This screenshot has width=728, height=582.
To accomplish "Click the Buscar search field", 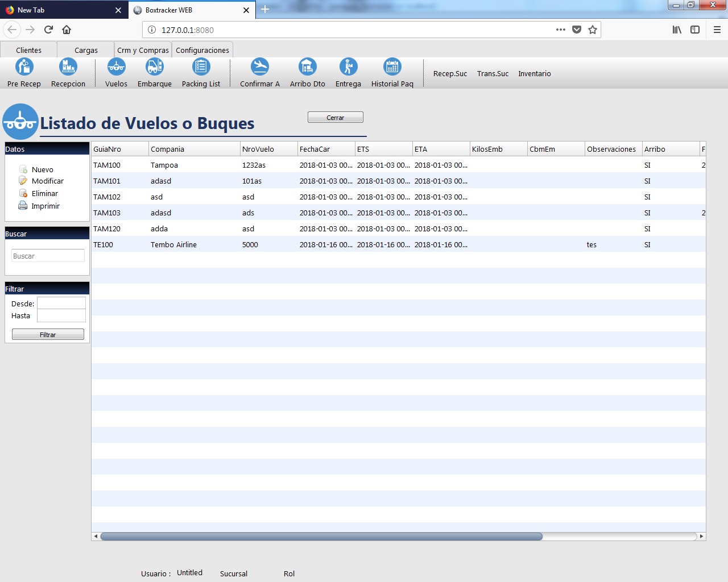I will click(x=48, y=256).
